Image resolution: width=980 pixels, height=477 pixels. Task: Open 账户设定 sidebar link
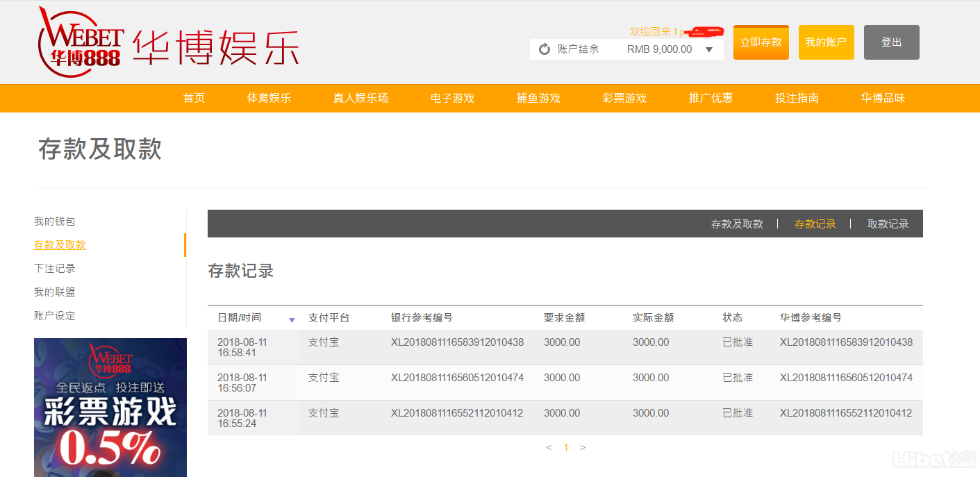(54, 316)
